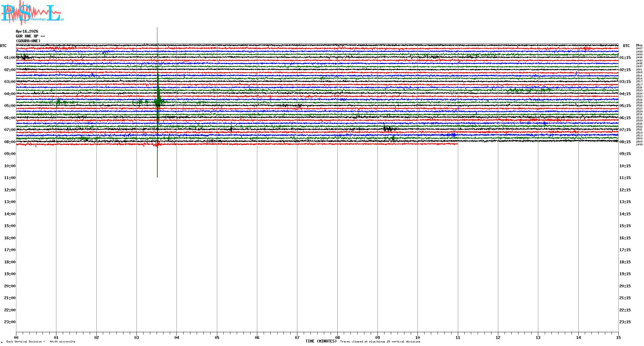Click the PSL seismology lab logo
The width and height of the screenshot is (644, 346).
(32, 13)
